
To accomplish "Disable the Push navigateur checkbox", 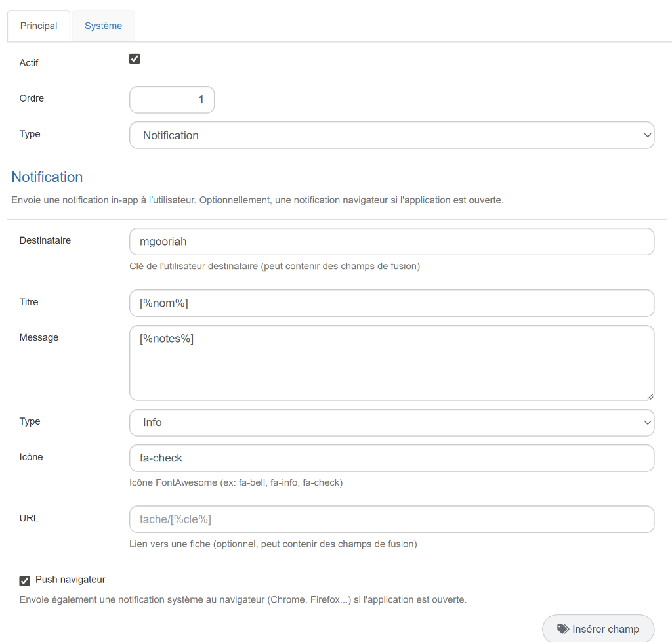I will [25, 580].
